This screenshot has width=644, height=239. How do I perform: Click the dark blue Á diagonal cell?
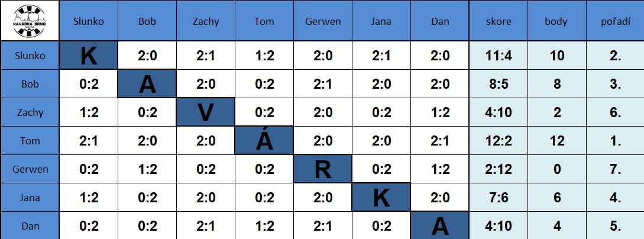[x=264, y=140]
